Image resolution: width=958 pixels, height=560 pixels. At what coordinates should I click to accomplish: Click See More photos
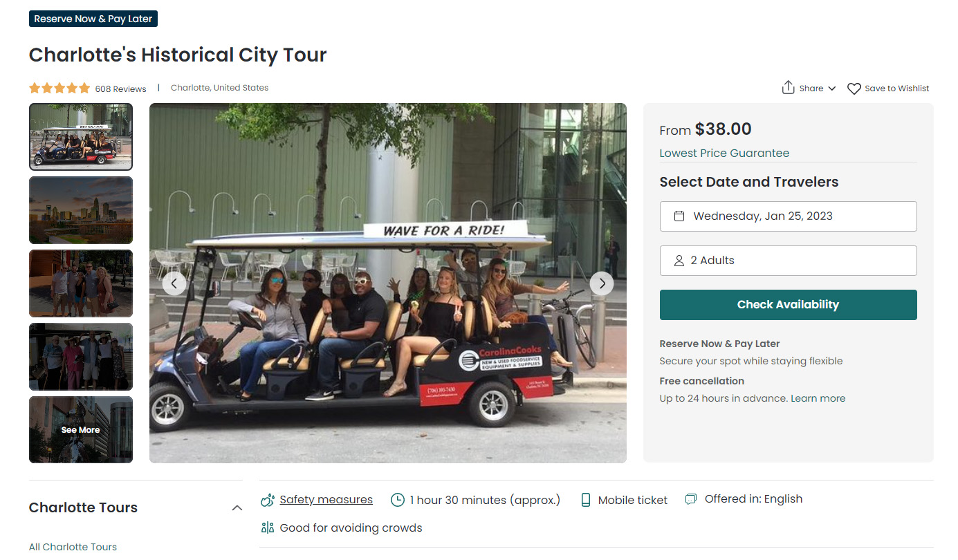[x=80, y=429]
